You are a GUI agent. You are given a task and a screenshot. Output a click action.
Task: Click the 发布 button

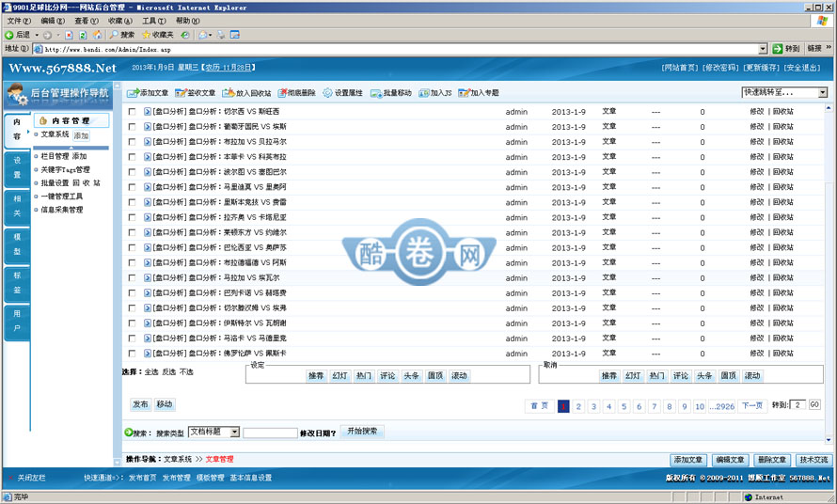pos(140,404)
